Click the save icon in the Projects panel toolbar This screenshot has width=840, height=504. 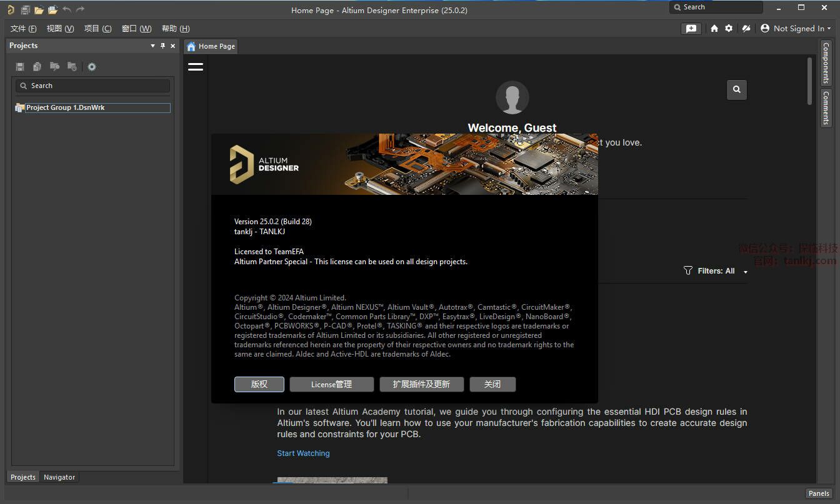pos(20,67)
